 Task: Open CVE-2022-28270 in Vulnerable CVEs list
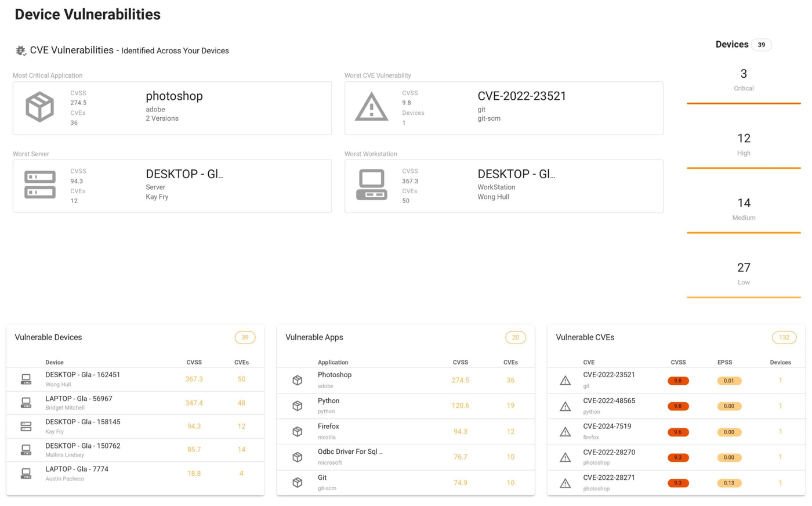click(676, 457)
